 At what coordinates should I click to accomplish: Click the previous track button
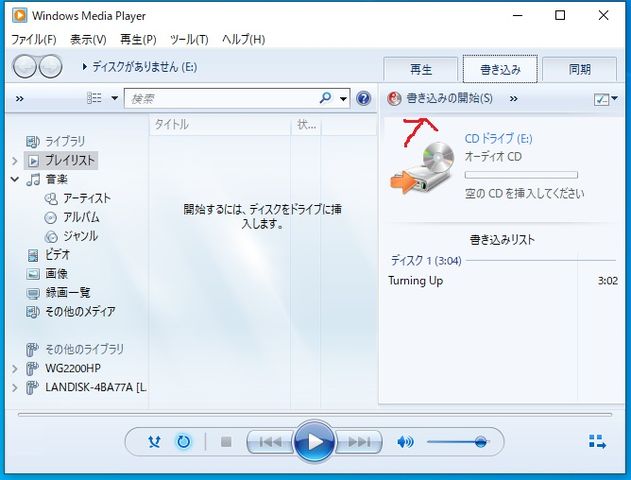(270, 442)
